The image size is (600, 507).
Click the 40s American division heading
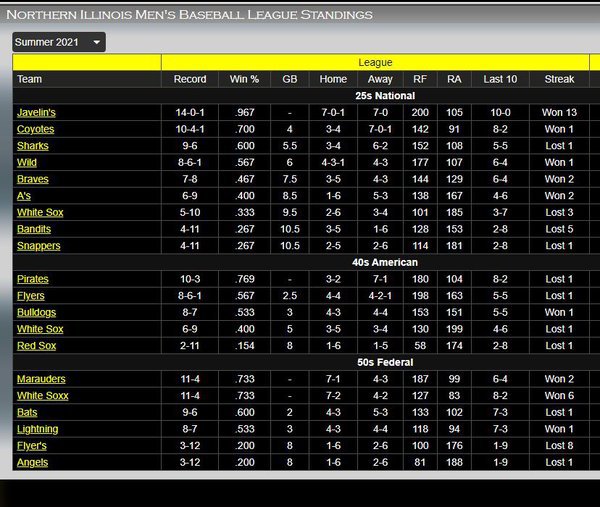tap(385, 262)
